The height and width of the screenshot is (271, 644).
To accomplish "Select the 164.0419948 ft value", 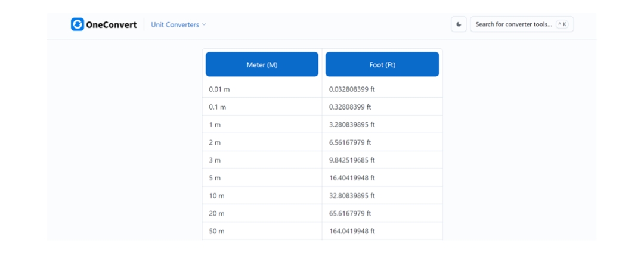I will point(352,231).
